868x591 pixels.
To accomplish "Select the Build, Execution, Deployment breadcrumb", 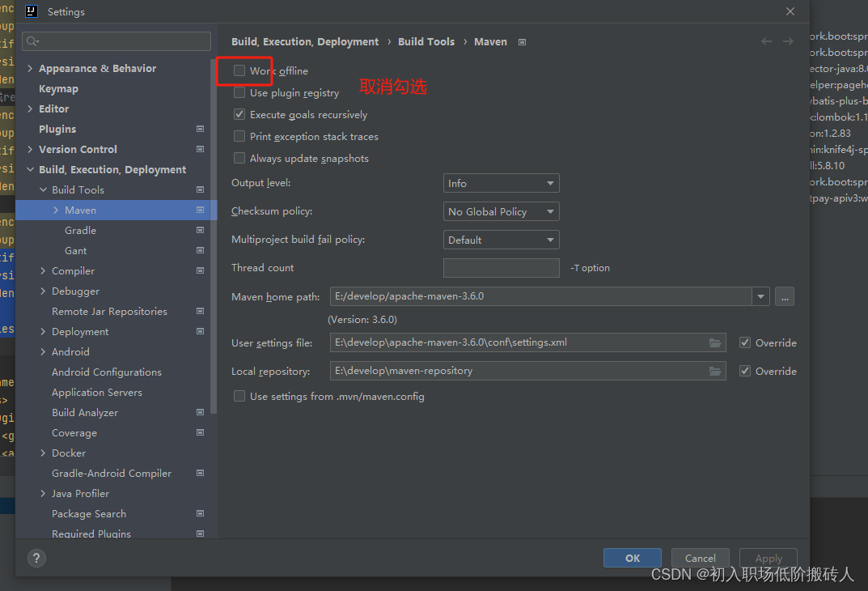I will coord(305,41).
